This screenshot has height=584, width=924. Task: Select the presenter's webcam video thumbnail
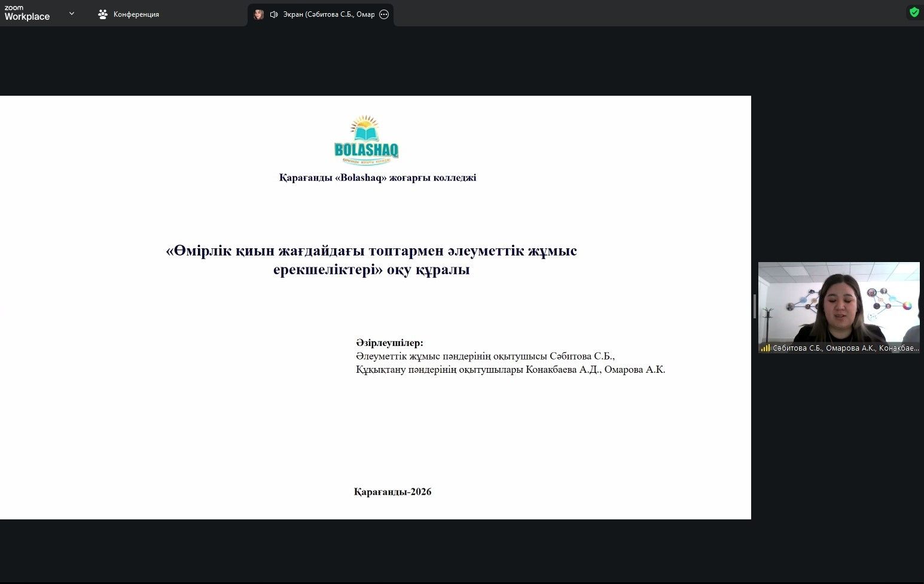tap(838, 302)
